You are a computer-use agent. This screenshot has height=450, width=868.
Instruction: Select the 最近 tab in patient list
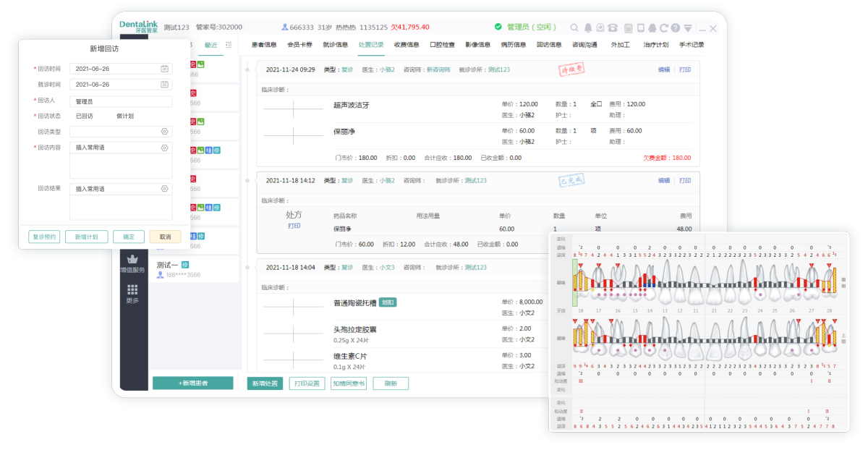(210, 45)
